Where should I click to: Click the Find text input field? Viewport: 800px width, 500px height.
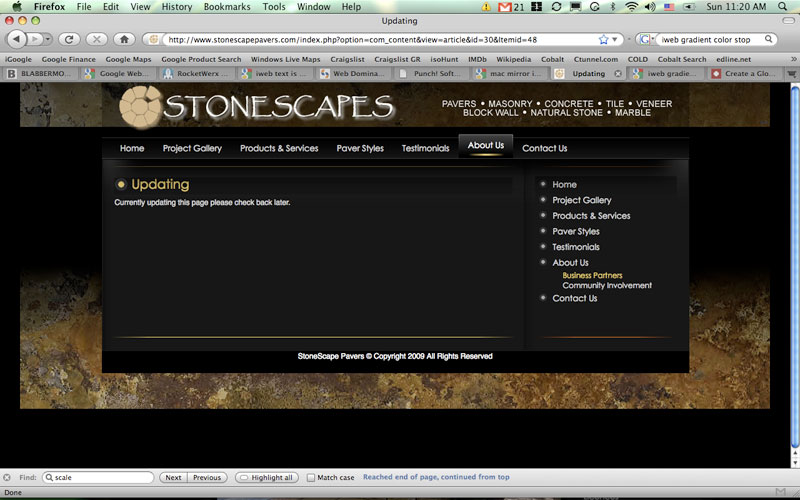(x=98, y=478)
